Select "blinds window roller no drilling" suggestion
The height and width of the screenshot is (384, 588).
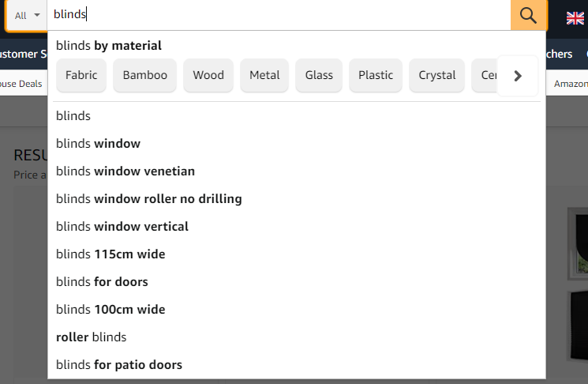coord(297,199)
